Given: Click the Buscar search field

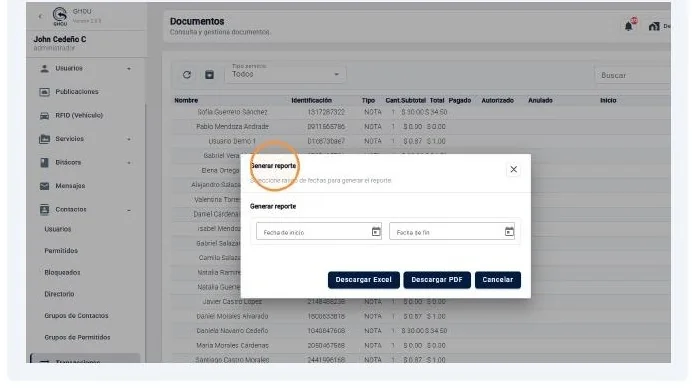Looking at the screenshot, I should (634, 75).
